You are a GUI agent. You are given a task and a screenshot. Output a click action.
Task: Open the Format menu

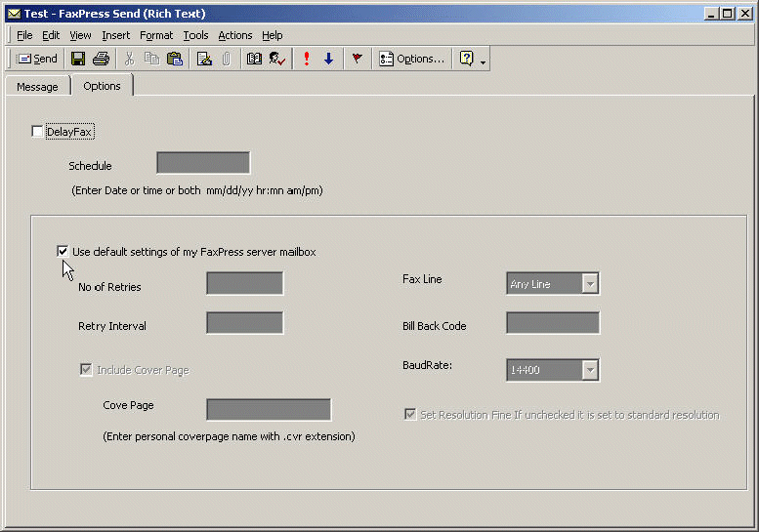(x=156, y=35)
